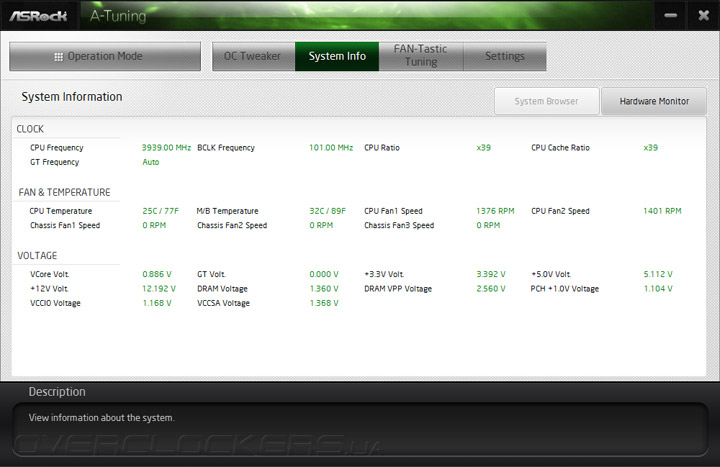Viewport: 720px width, 467px height.
Task: Click the +12V Volt. 12.192 V value
Action: 159,289
